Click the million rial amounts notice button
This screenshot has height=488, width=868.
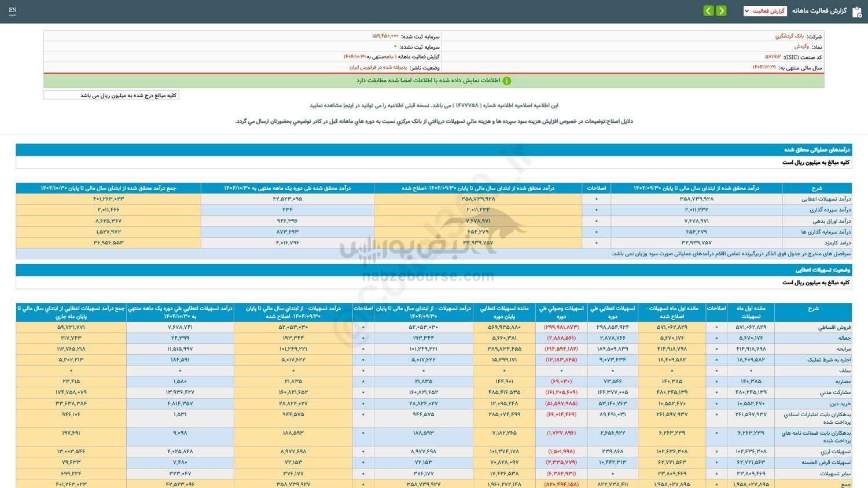tap(111, 94)
